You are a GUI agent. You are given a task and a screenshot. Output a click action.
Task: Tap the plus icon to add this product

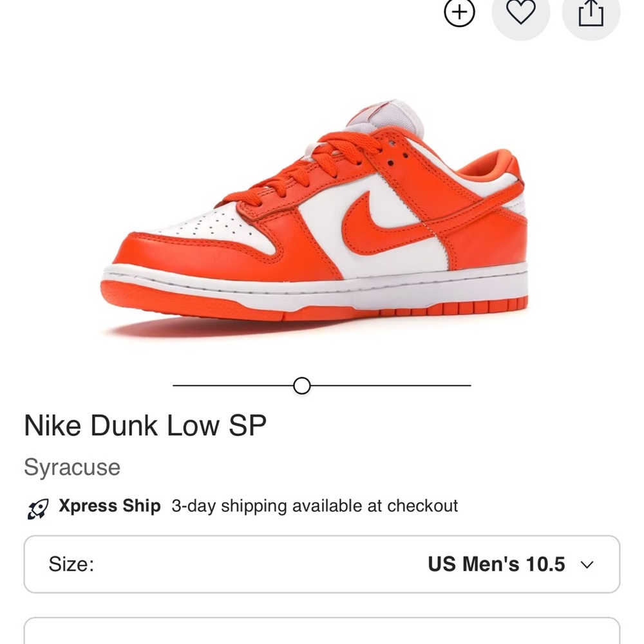coord(460,12)
